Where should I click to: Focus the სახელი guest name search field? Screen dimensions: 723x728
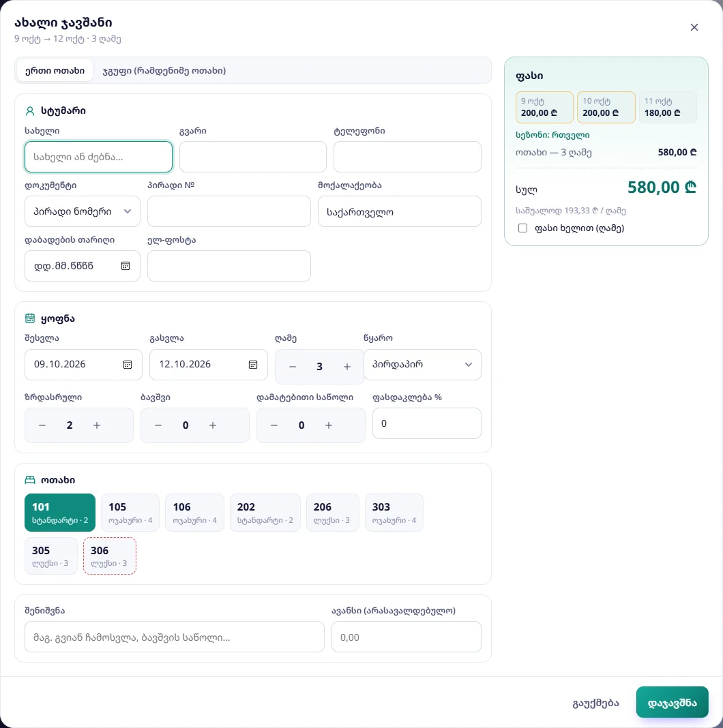98,157
